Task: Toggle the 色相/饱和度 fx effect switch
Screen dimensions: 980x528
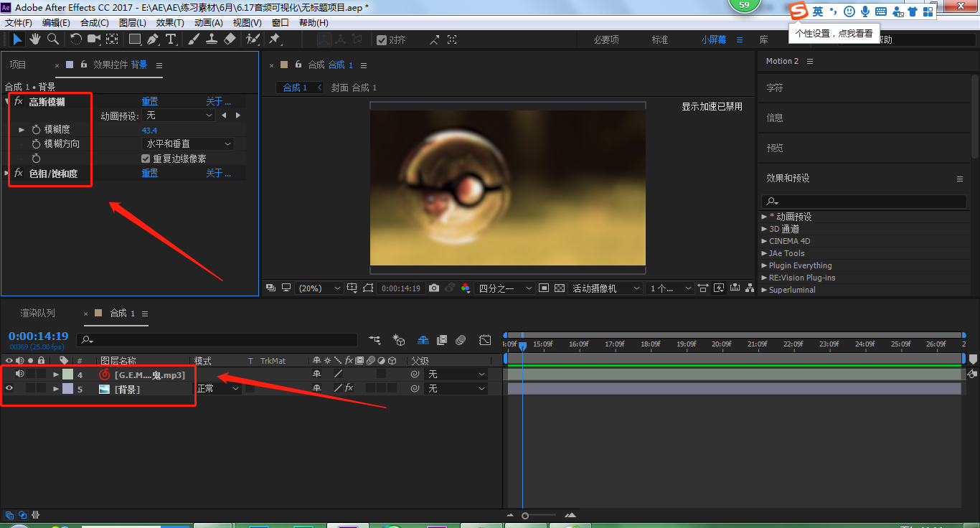Action: (x=19, y=173)
